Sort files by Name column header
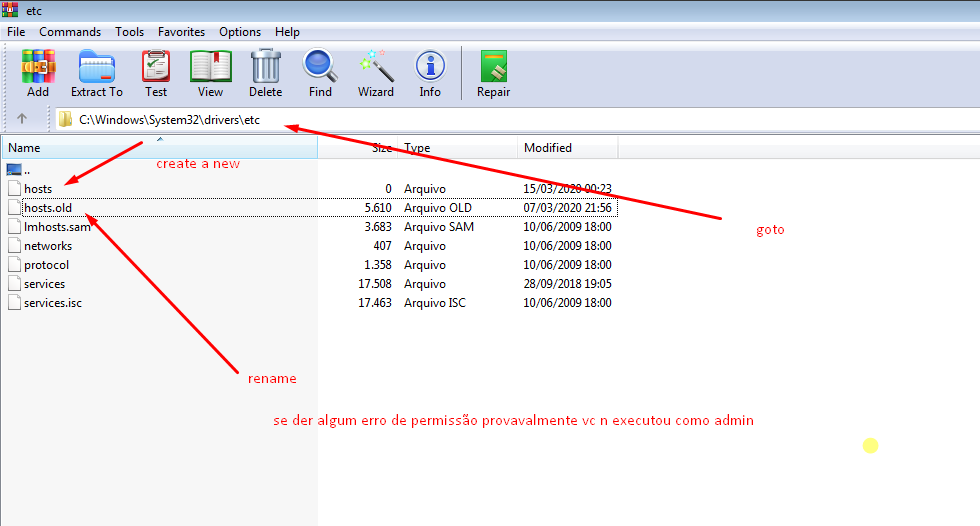 coord(160,147)
